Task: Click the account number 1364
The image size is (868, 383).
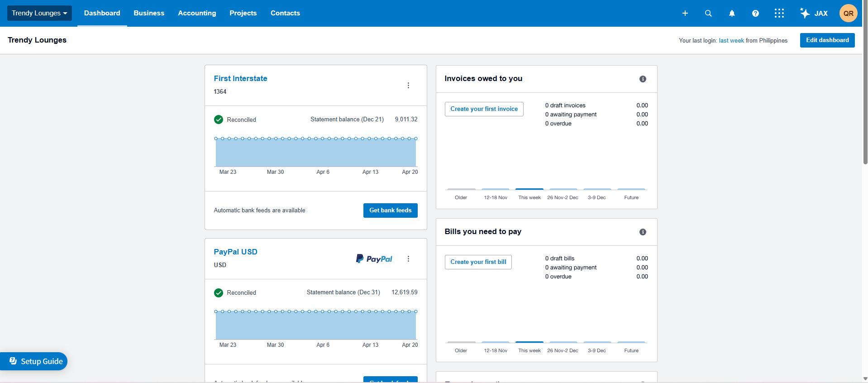Action: 220,91
